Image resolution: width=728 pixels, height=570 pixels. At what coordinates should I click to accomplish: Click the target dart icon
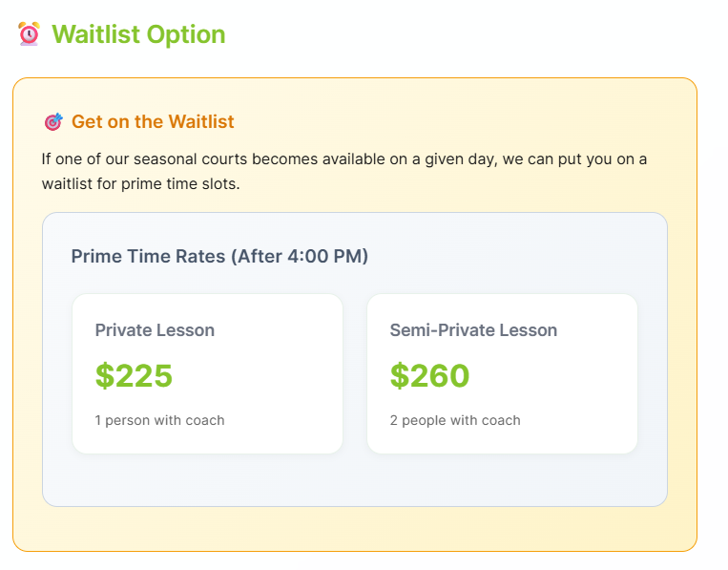53,121
